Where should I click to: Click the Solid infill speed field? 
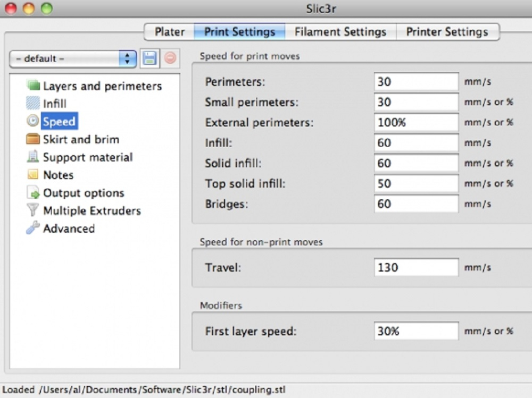point(417,163)
